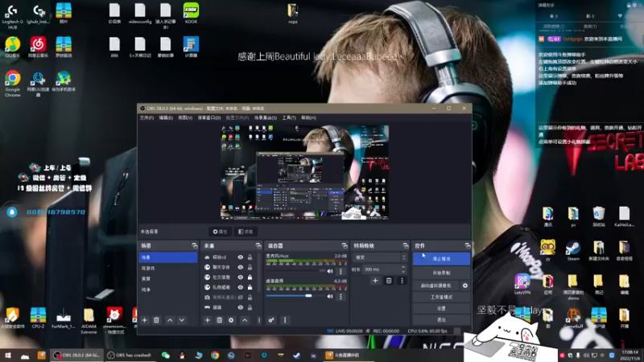Delete selected source with Sources dock trash icon
This screenshot has height=362, width=644.
point(219,320)
